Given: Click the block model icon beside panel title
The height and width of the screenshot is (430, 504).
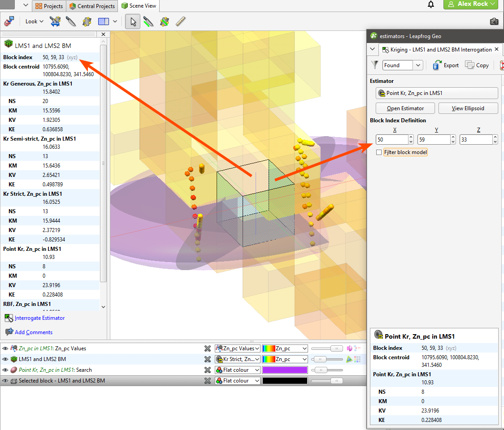Looking at the screenshot, I should click(x=9, y=44).
